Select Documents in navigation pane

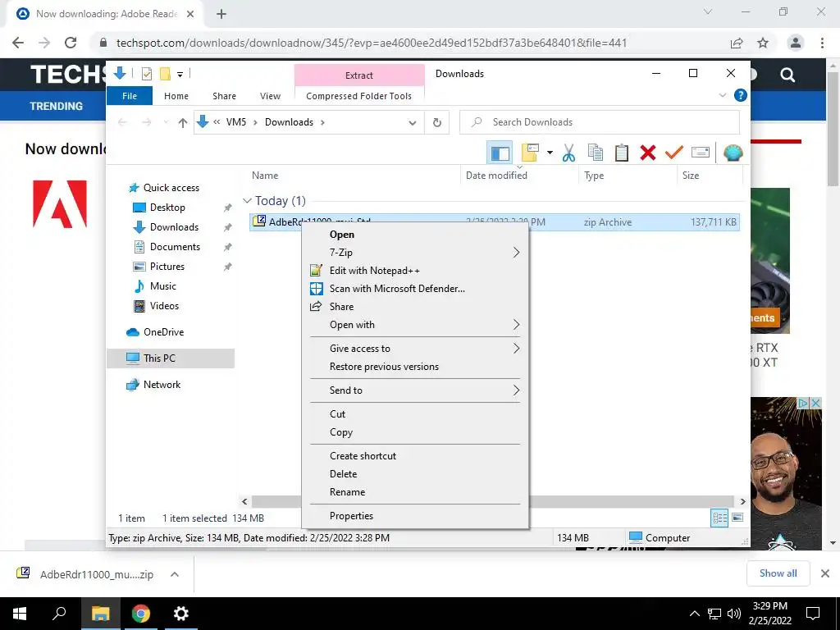point(175,247)
